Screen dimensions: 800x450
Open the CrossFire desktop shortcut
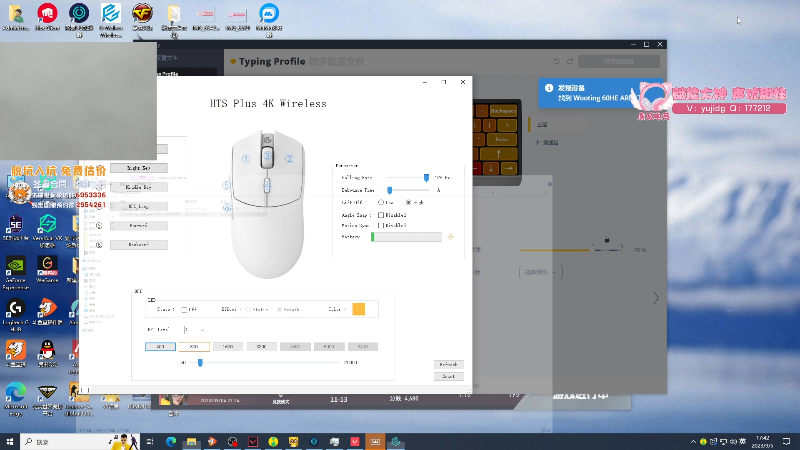click(x=142, y=17)
